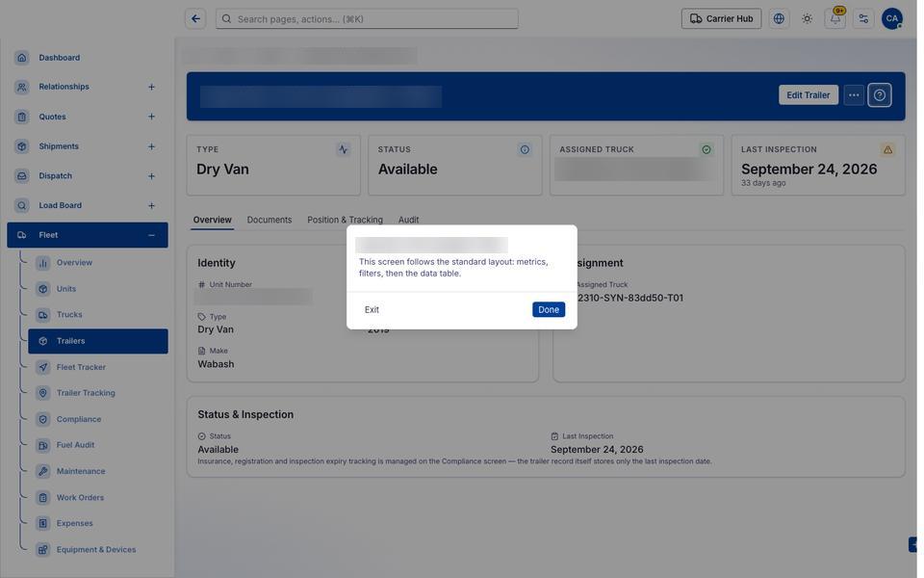This screenshot has height=578, width=924.
Task: Open Work Orders in sidebar
Action: click(98, 497)
